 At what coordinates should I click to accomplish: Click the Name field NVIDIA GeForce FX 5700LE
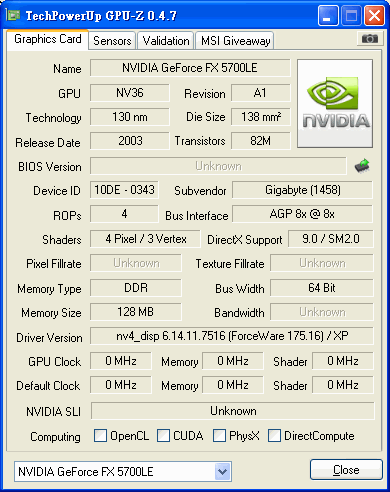pyautogui.click(x=190, y=68)
